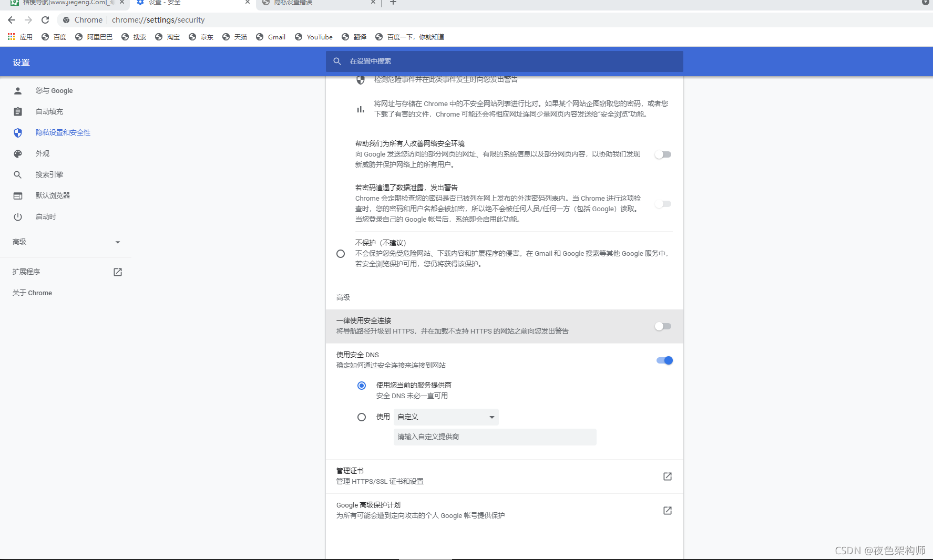Open 管理证书 settings row
Image resolution: width=933 pixels, height=560 pixels.
[505, 476]
